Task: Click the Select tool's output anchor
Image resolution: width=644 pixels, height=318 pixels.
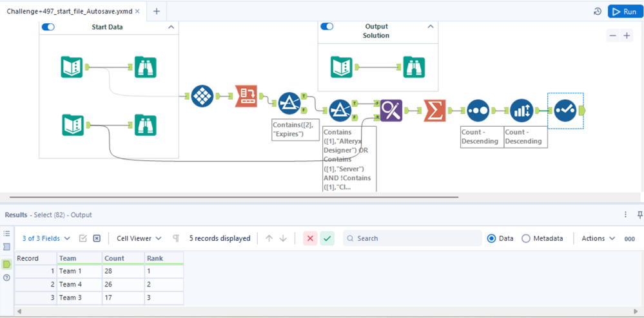Action: [x=581, y=110]
